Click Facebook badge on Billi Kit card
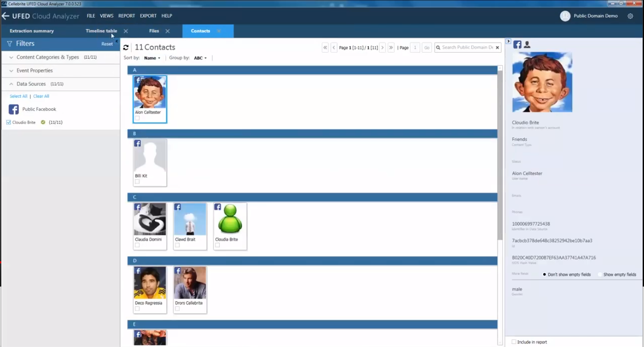The width and height of the screenshot is (644, 347). [138, 144]
